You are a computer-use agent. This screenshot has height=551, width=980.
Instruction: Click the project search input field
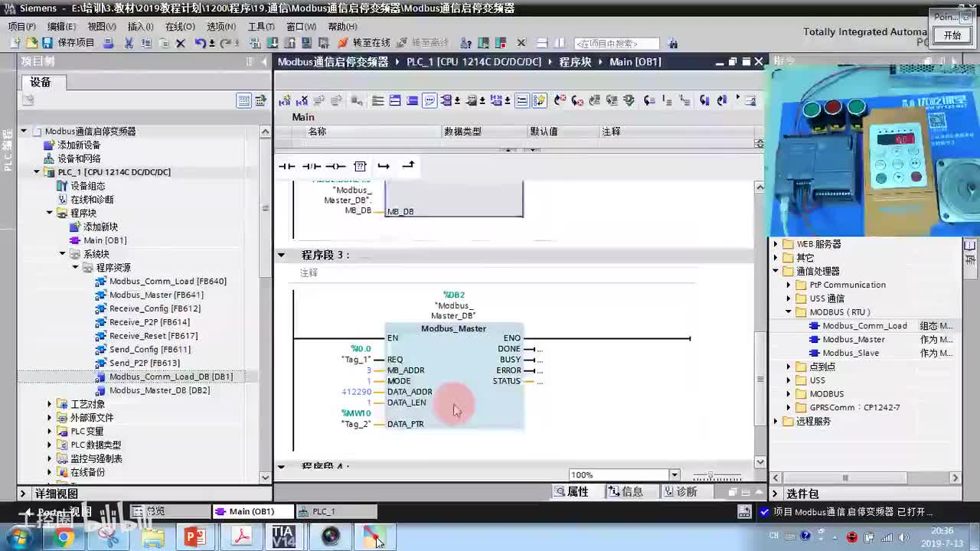[616, 44]
